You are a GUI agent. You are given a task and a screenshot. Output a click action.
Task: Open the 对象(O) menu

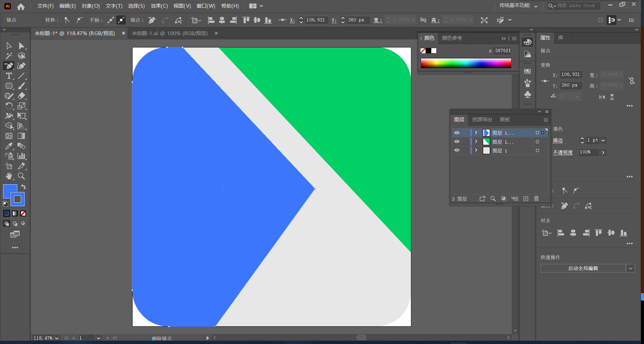90,6
